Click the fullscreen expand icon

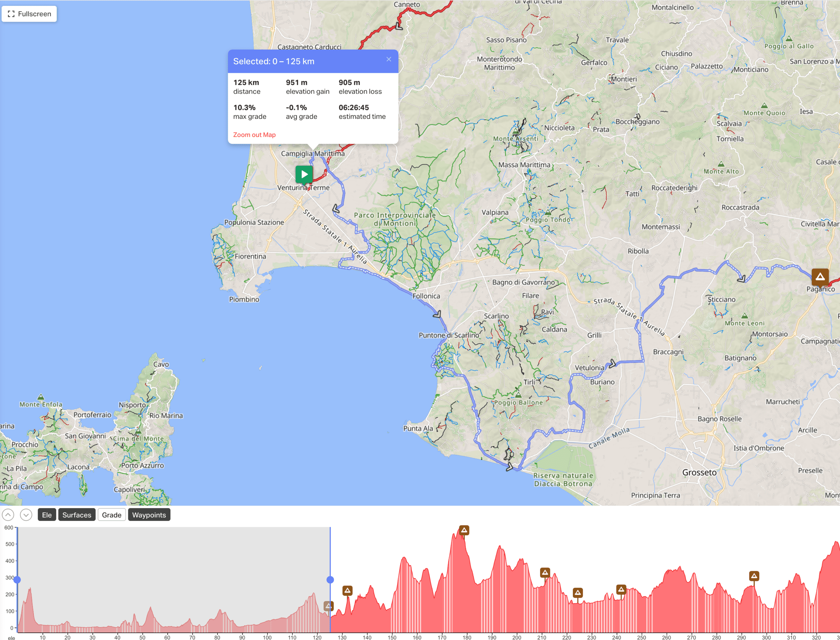(11, 14)
